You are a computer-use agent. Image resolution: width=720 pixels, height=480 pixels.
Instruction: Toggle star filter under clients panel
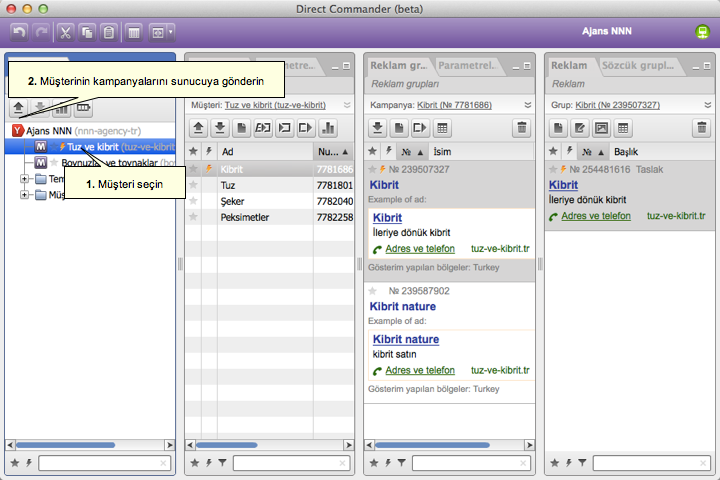tap(15, 463)
